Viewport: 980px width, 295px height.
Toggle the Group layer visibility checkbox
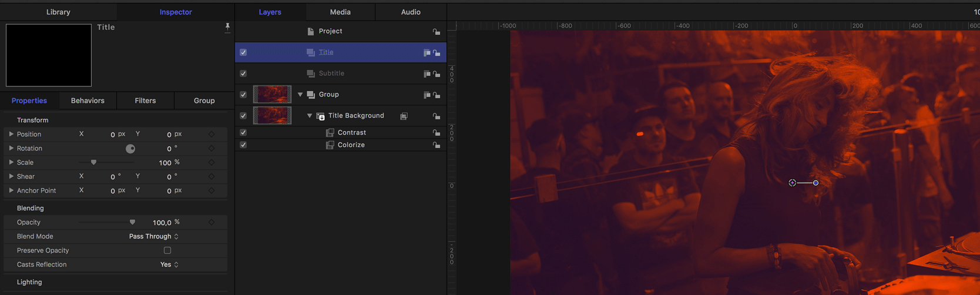click(x=243, y=95)
